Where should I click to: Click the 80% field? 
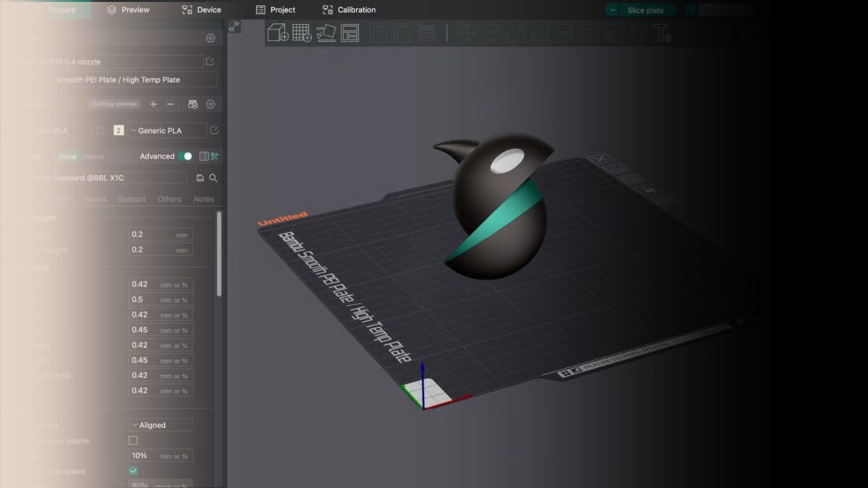point(161,484)
